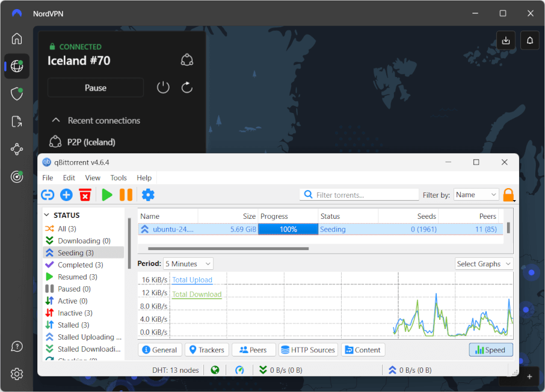
Task: Click the orange lock UI icon
Action: (508, 195)
